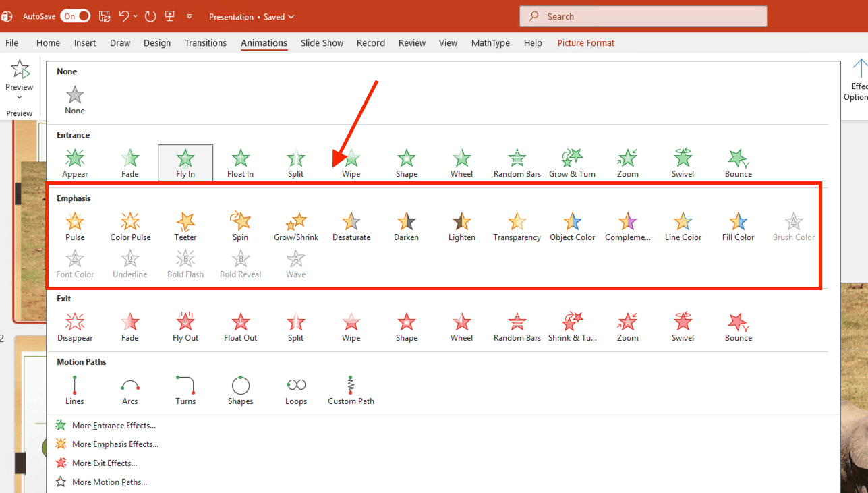
Task: Click the Save icon in title bar
Action: pos(105,16)
